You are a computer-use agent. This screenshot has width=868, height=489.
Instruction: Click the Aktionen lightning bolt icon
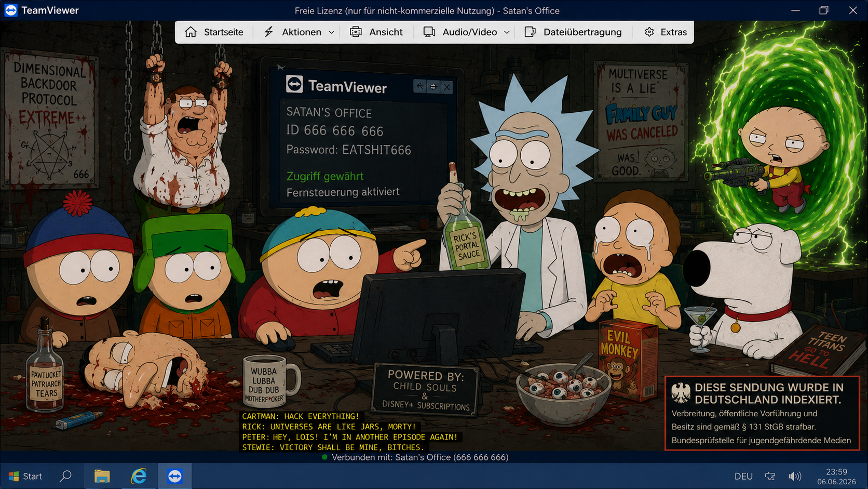[268, 32]
